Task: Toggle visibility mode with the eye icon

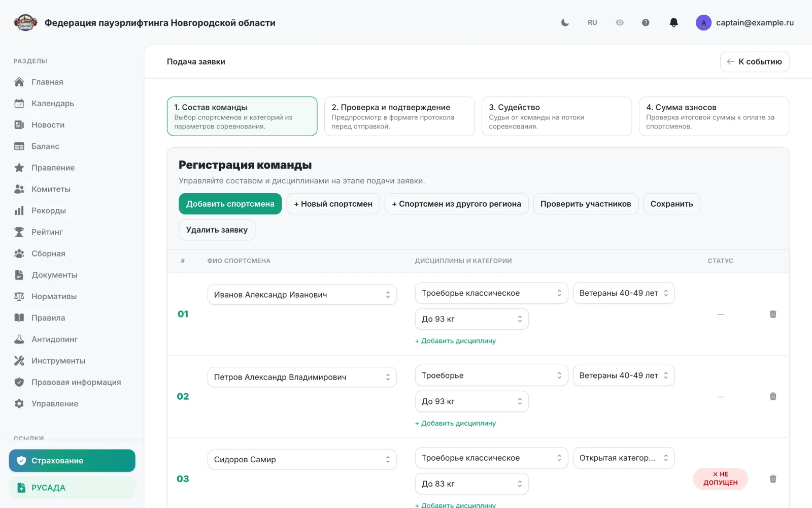Action: coord(620,22)
